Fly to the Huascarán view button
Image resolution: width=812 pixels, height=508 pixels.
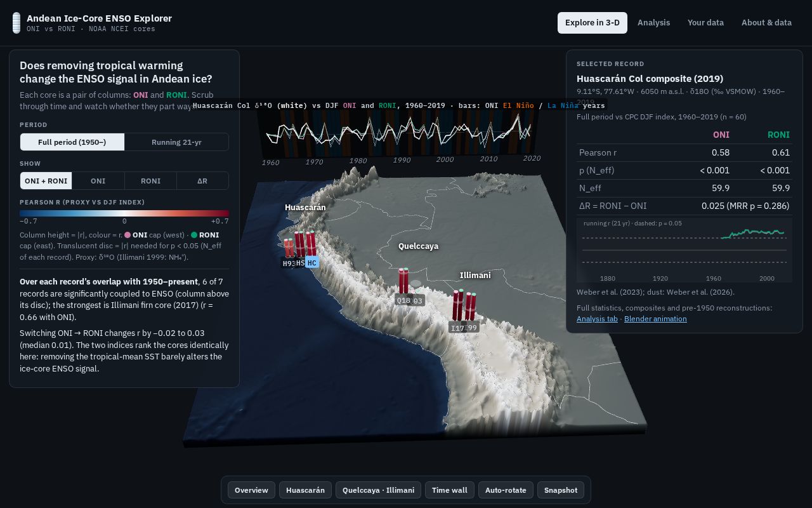[305, 490]
